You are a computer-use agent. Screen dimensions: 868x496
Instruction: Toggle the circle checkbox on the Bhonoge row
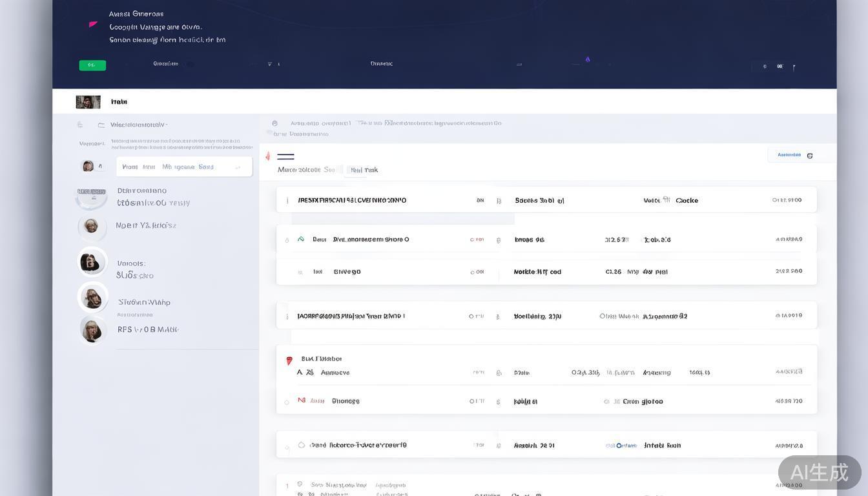pyautogui.click(x=287, y=402)
